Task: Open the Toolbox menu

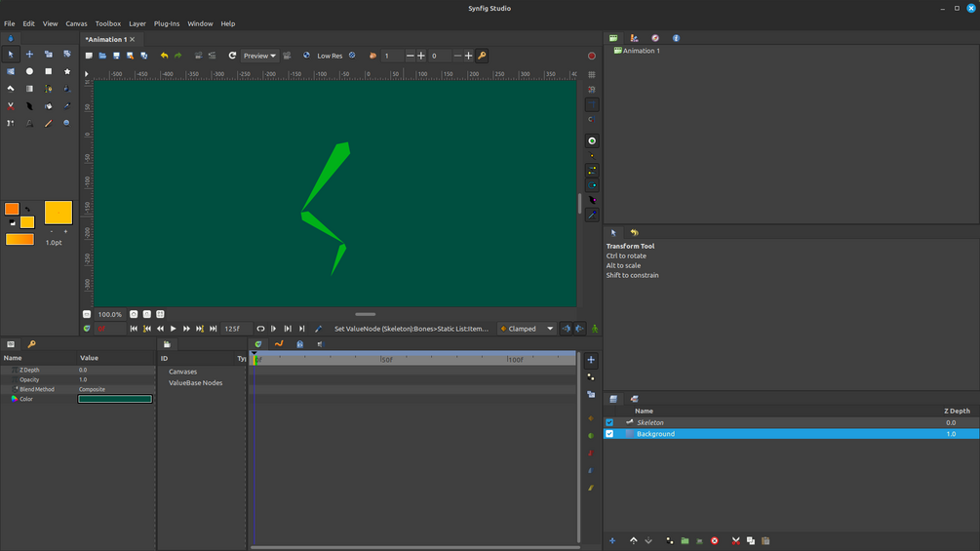Action: click(108, 23)
